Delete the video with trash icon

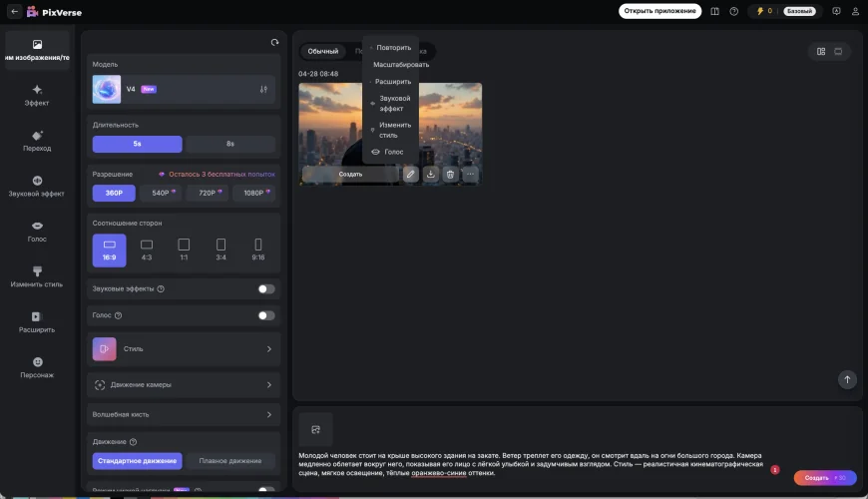(450, 174)
